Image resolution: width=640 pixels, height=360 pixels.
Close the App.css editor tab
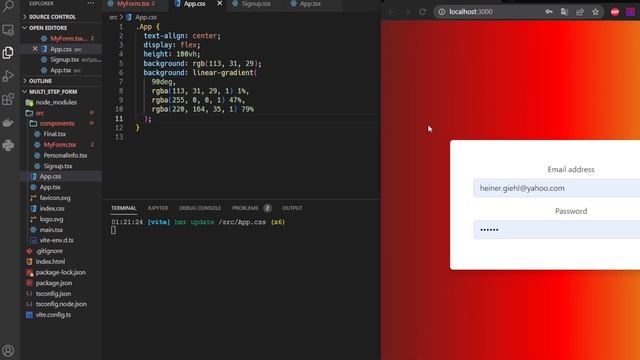point(220,3)
